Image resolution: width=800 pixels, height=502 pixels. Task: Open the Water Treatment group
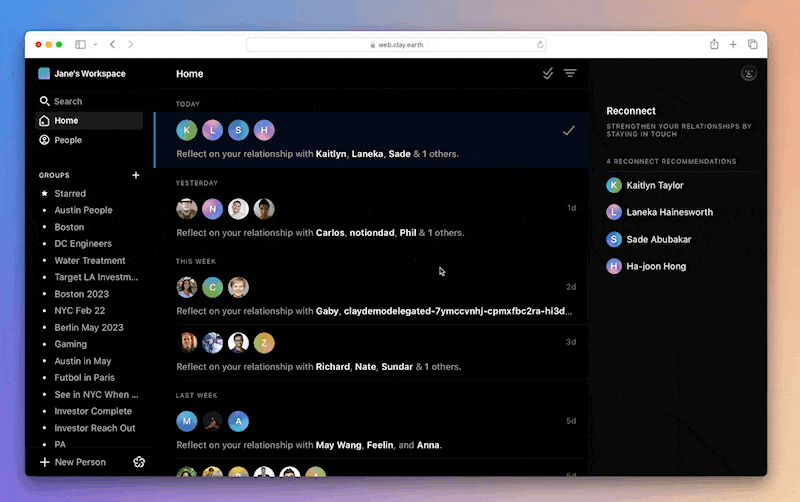click(x=89, y=260)
